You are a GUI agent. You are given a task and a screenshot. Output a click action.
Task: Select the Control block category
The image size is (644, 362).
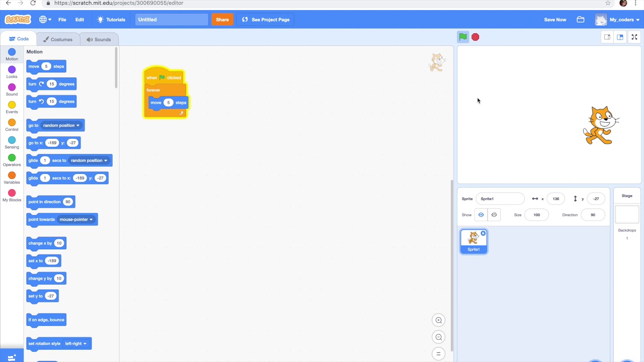coord(12,125)
